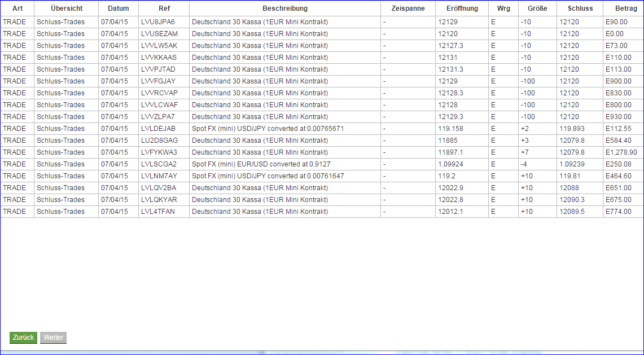Click the Weiter button
Viewport: 644px width, 355px height.
(x=53, y=338)
